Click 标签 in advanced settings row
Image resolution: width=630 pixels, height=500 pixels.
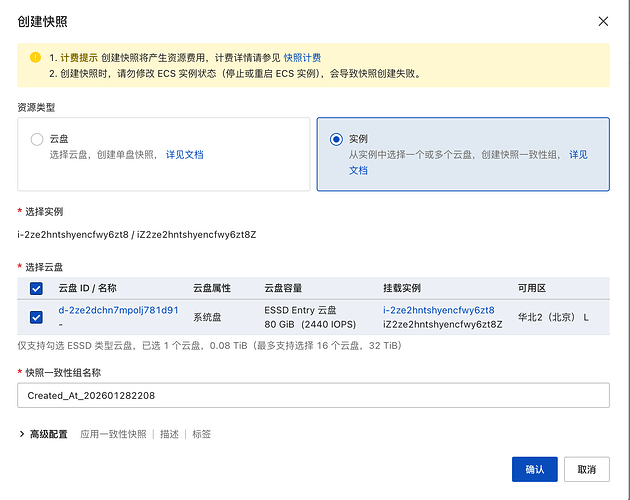[x=201, y=434]
